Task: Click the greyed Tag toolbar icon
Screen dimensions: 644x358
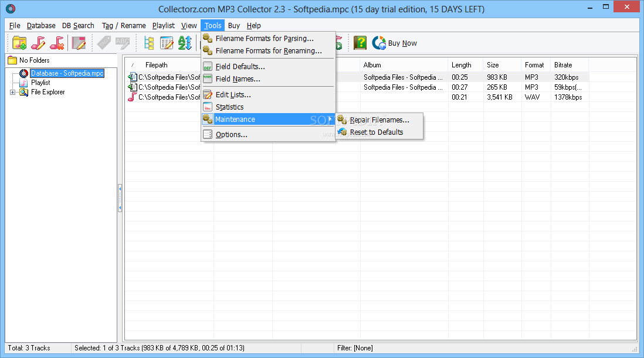Action: (x=104, y=43)
